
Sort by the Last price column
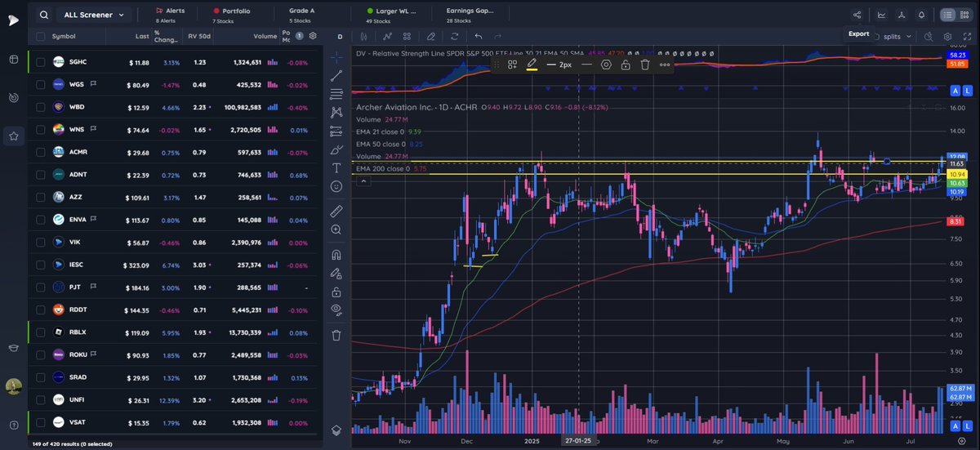(x=143, y=37)
